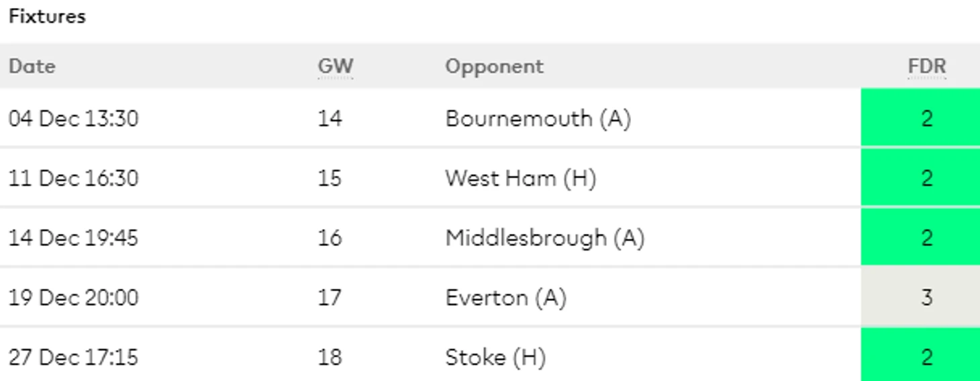Viewport: 980px width, 381px height.
Task: Select the Everton (A) opponent
Action: (x=505, y=297)
